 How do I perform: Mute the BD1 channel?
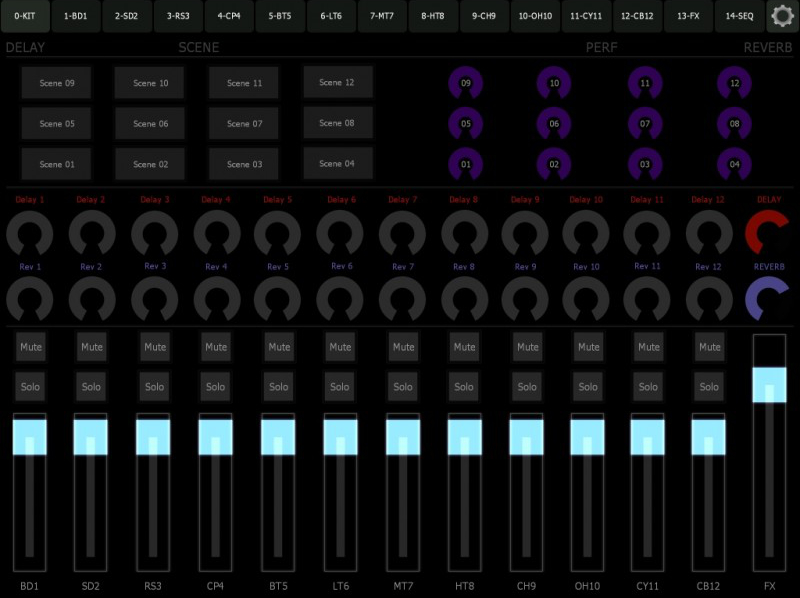point(30,347)
